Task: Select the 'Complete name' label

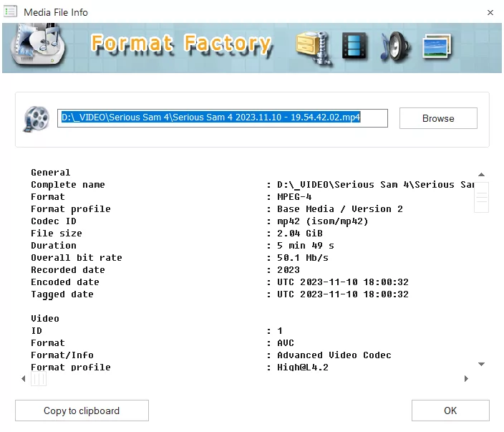Action: pos(68,185)
